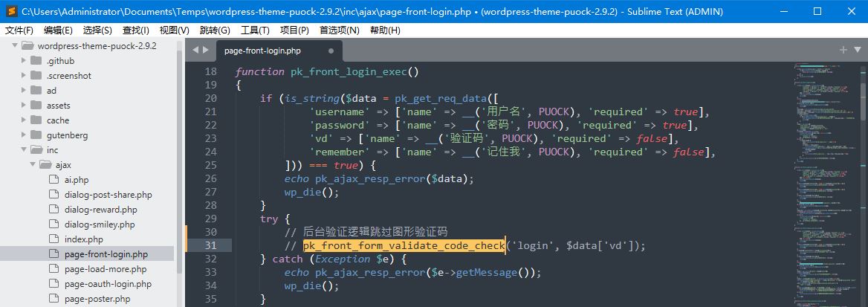Open the tab list dropdown arrow
Viewport: 868px width, 307px height.
coord(857,51)
